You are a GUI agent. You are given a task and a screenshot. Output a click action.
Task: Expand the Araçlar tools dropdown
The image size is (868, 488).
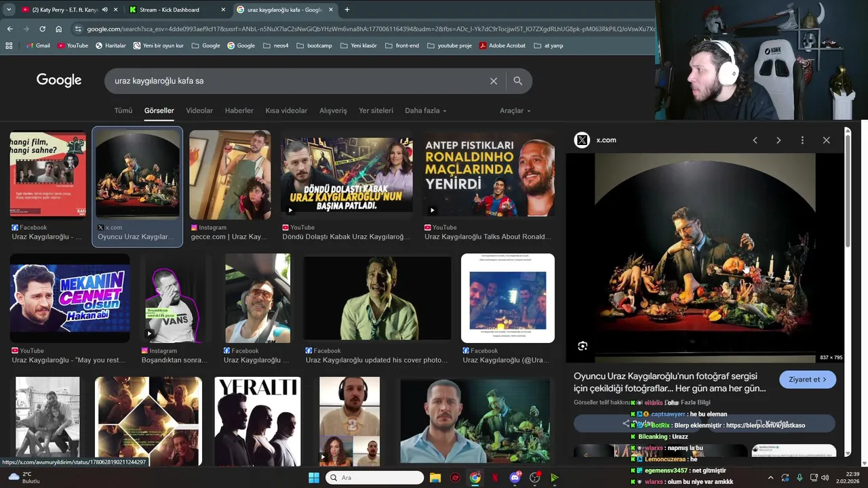point(515,110)
